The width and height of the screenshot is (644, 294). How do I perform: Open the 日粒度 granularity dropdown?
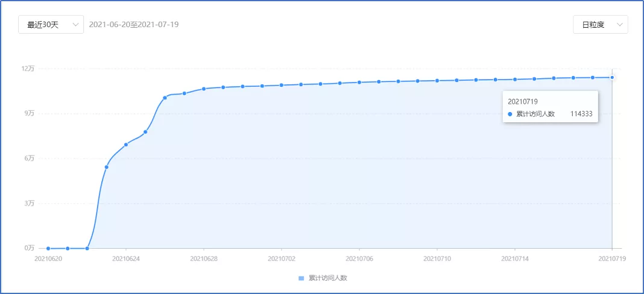coord(600,25)
